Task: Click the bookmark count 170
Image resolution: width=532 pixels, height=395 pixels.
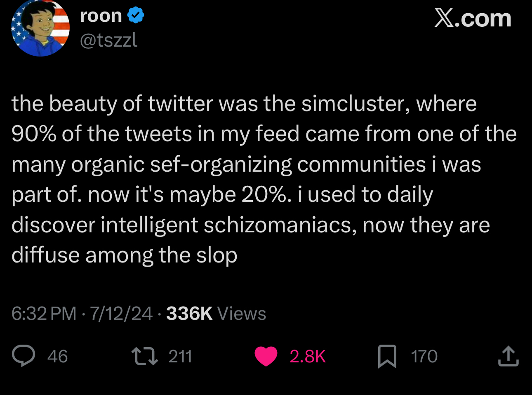Action: tap(424, 357)
